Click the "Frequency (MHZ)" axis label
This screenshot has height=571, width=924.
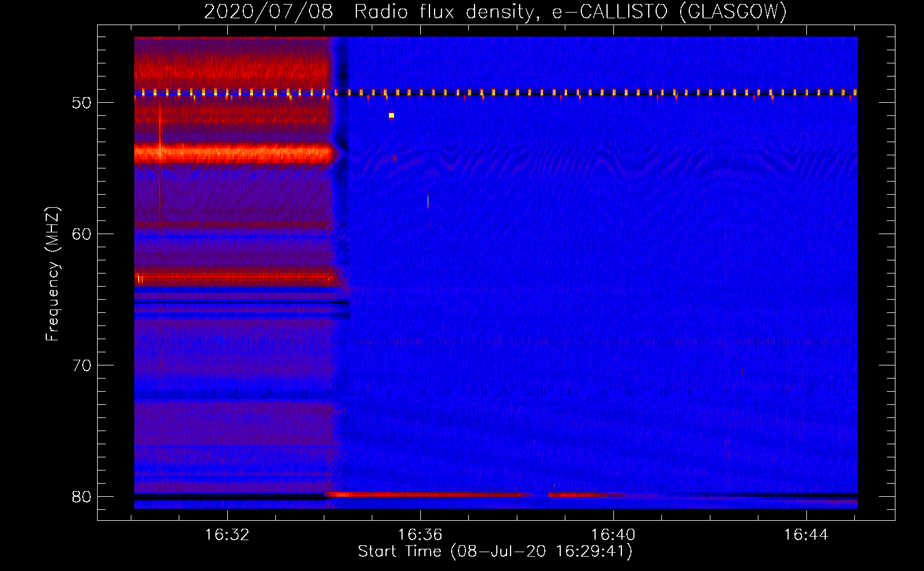point(53,274)
